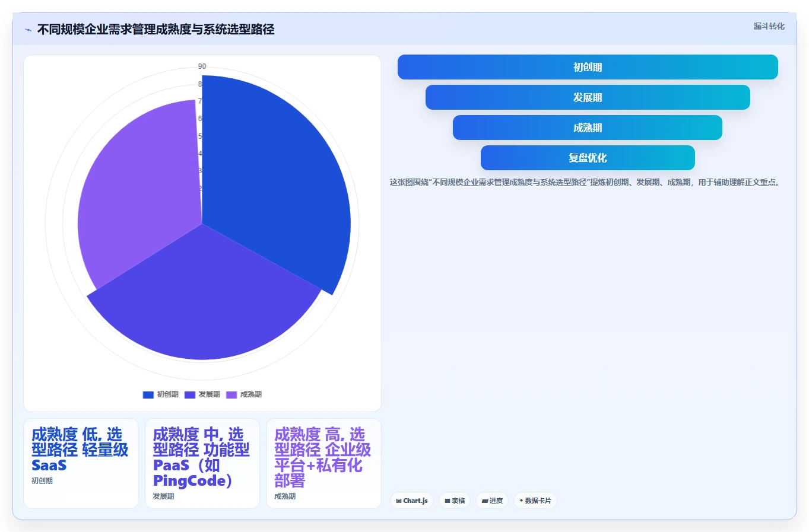
Task: Click the lightning icon beside the title
Action: coord(28,30)
